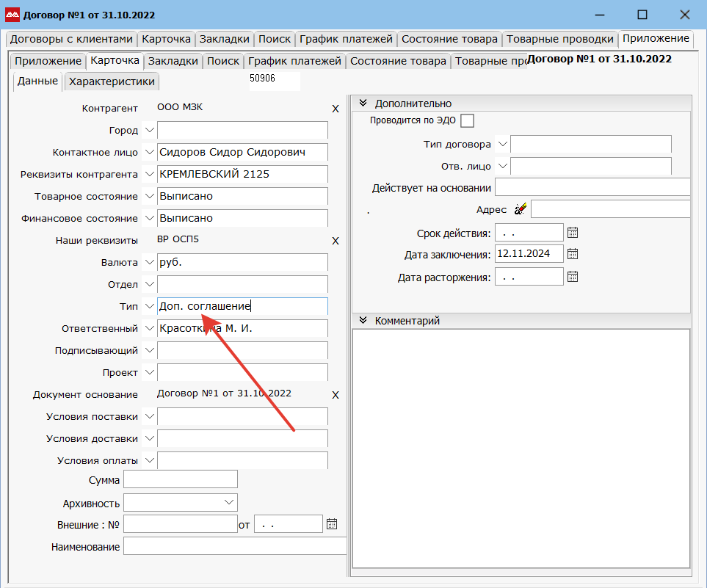707x588 pixels.
Task: Clear Наши реквизиты with the X
Action: point(336,241)
